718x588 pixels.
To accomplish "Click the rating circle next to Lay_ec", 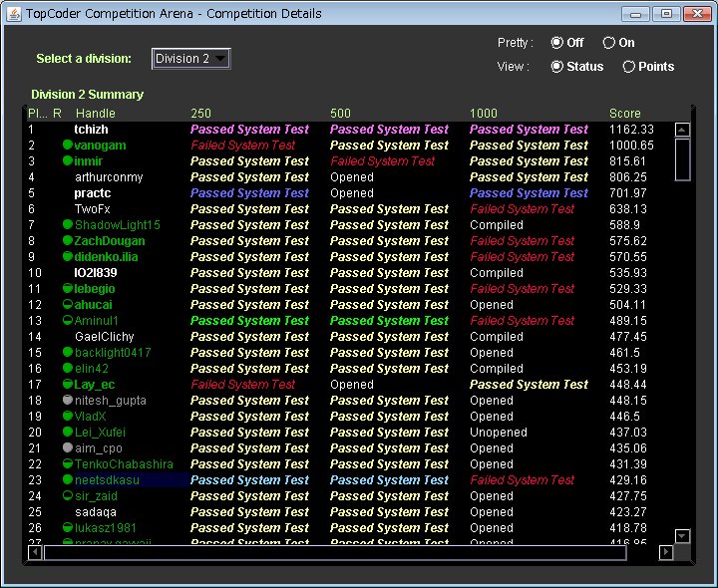I will (68, 384).
